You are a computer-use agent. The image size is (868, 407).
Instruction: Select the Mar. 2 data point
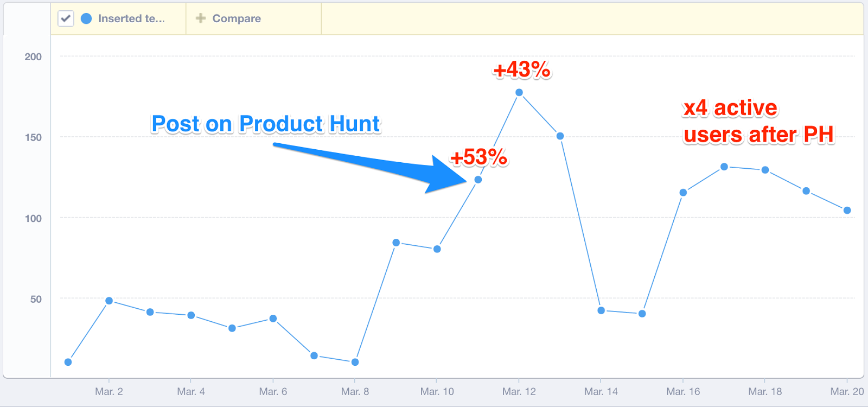click(109, 301)
